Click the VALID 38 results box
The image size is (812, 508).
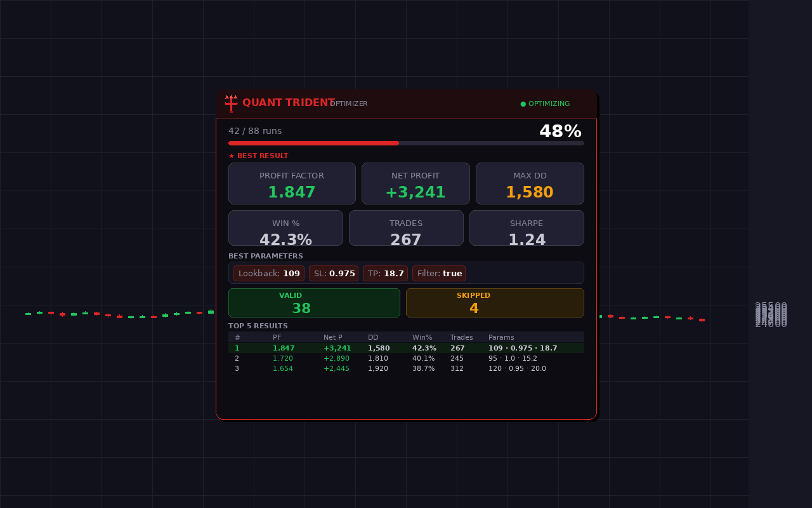(314, 303)
